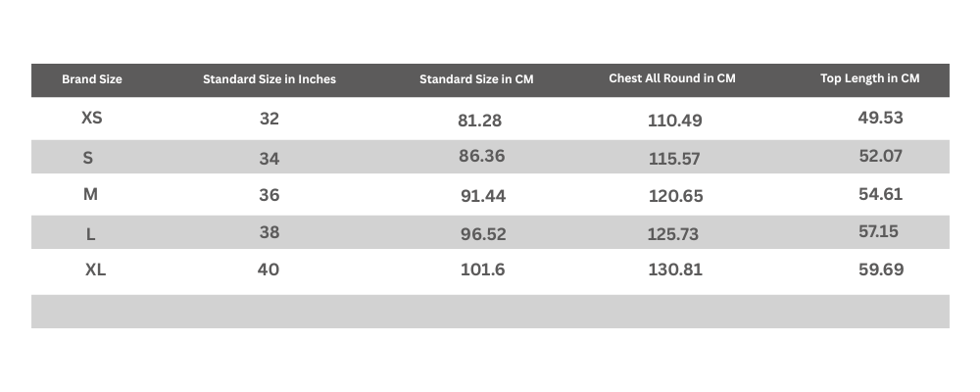
Task: Click top length value 59.69
Action: tap(881, 269)
